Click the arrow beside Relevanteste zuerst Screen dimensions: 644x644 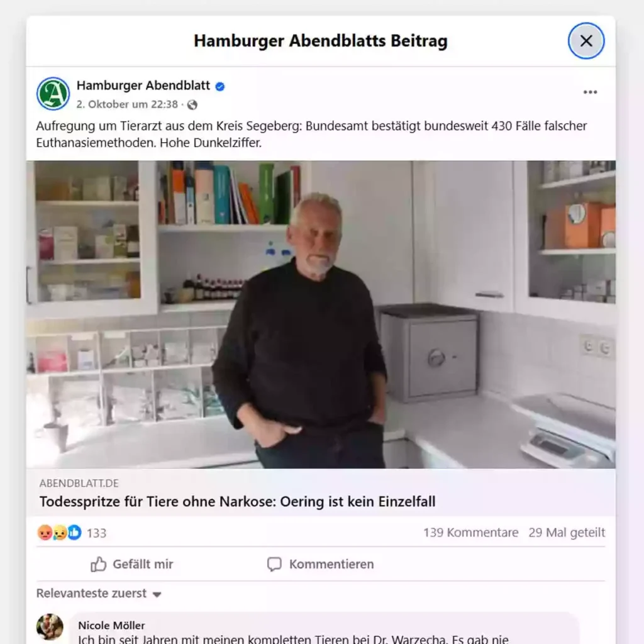pyautogui.click(x=157, y=594)
